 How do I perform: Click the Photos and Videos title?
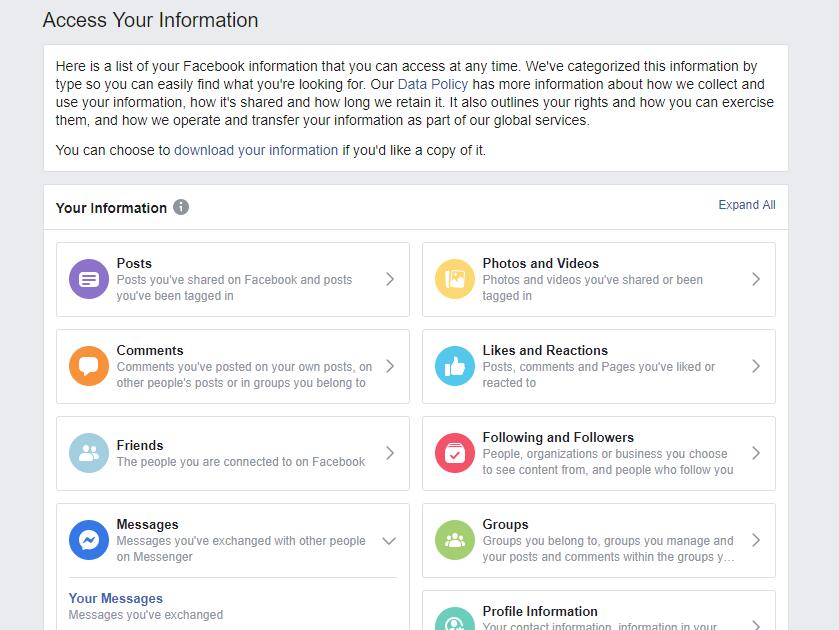540,263
